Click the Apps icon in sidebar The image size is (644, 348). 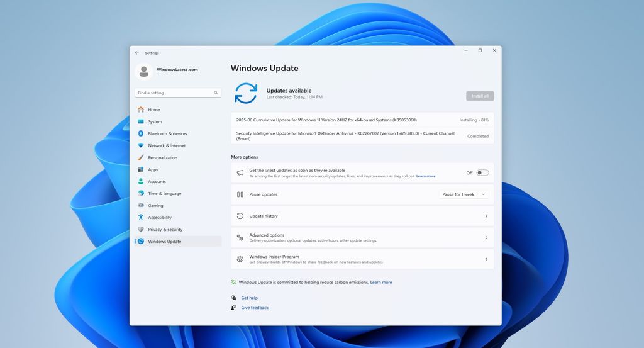pyautogui.click(x=141, y=169)
